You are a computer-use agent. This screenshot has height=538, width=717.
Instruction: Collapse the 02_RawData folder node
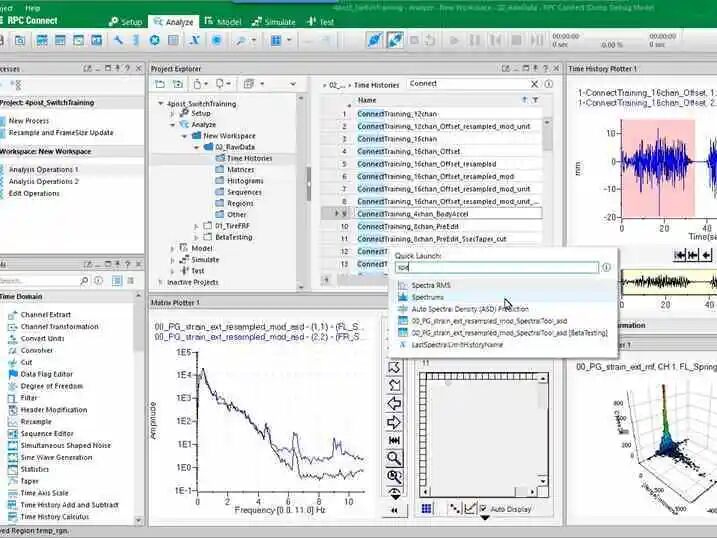click(196, 147)
